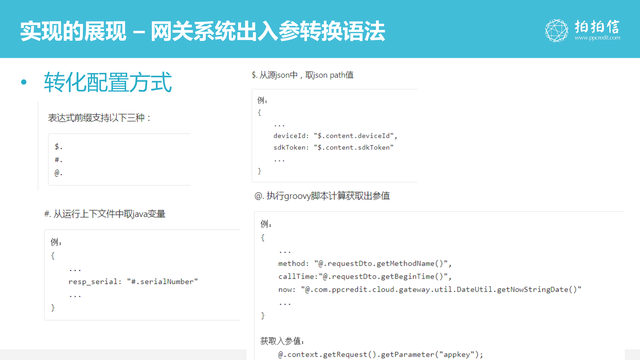Click the "$." prefix line in code box
Viewport: 640px width, 360px height.
(x=58, y=146)
